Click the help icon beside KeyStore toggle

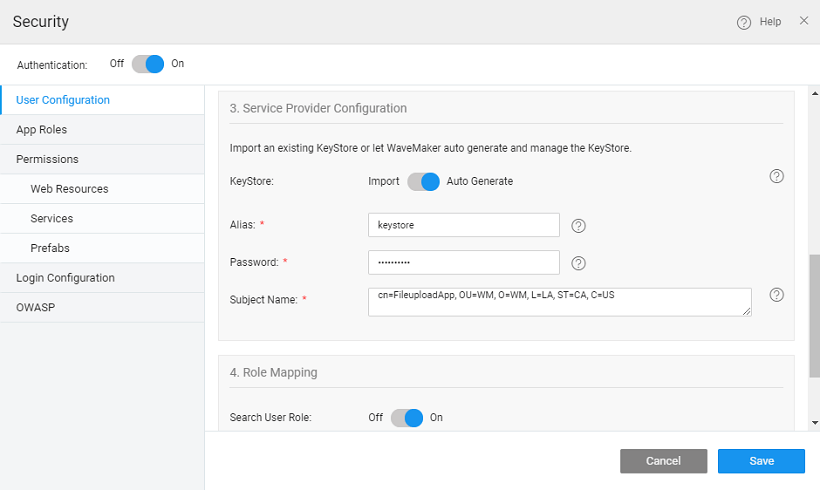click(x=776, y=176)
